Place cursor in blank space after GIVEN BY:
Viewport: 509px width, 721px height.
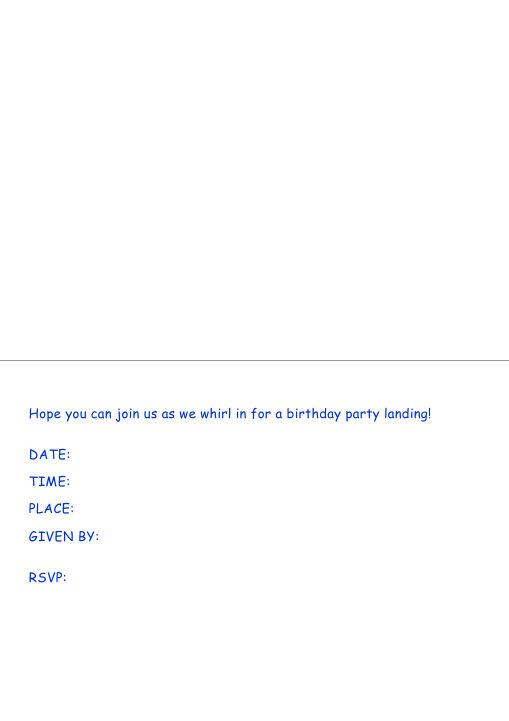coord(290,536)
